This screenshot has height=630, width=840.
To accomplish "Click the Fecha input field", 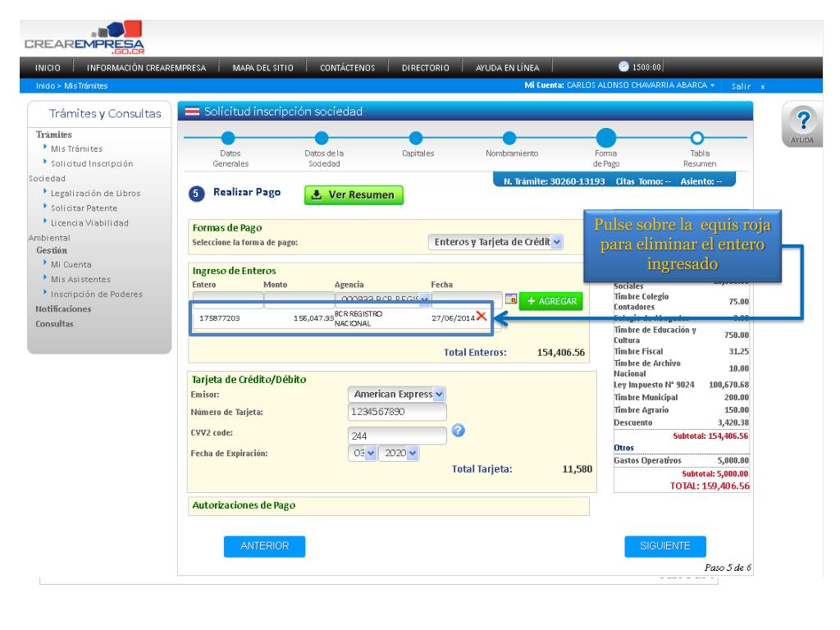I will click(x=467, y=299).
